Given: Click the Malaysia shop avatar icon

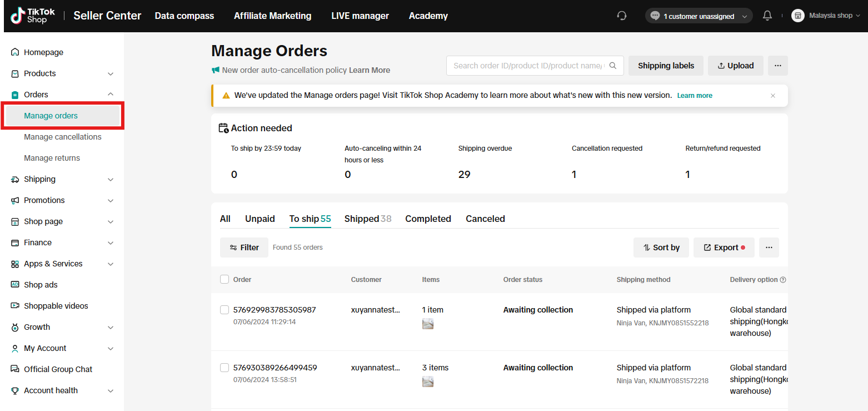Looking at the screenshot, I should [797, 16].
